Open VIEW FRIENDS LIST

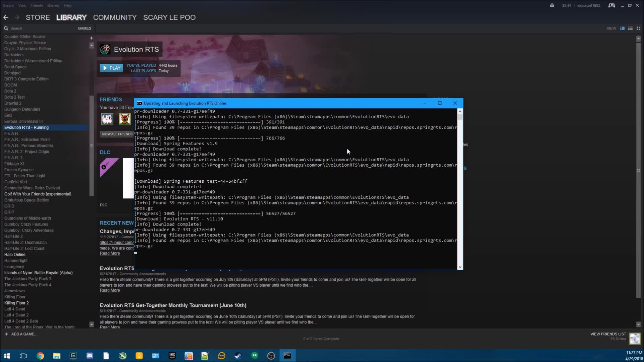click(x=608, y=334)
